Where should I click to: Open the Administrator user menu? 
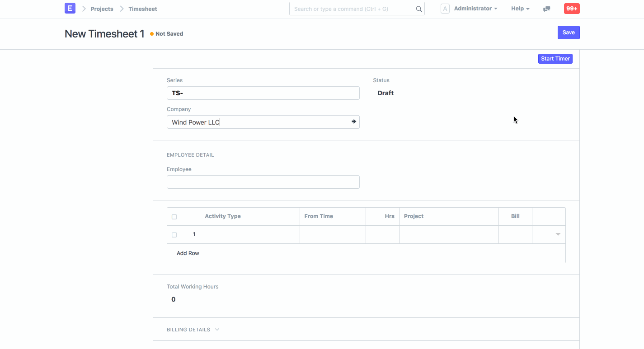click(x=475, y=9)
